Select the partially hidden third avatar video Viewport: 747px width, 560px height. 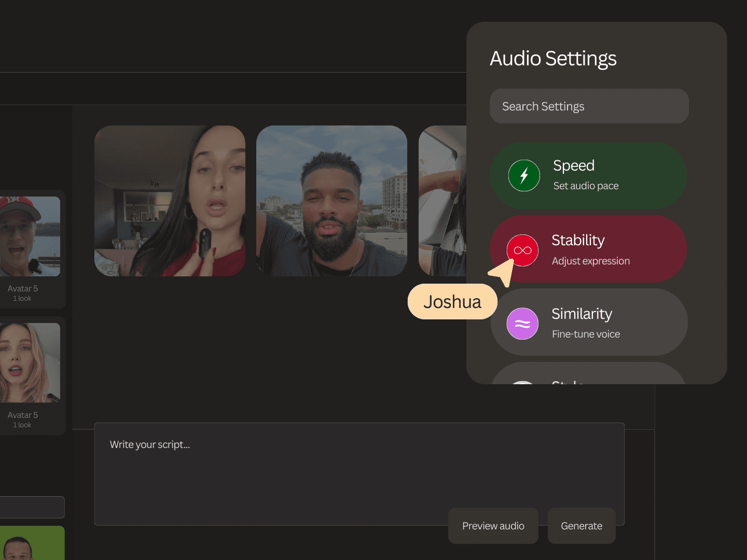[x=442, y=201]
